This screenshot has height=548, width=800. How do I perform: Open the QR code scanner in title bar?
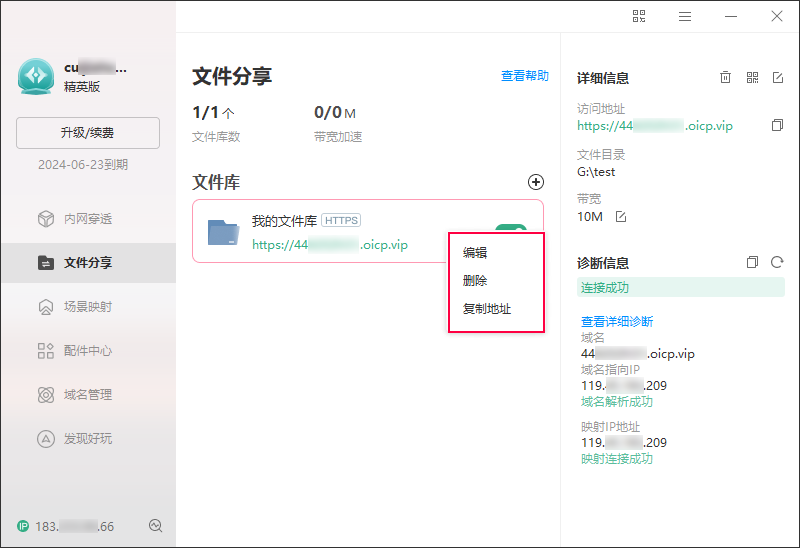(640, 16)
